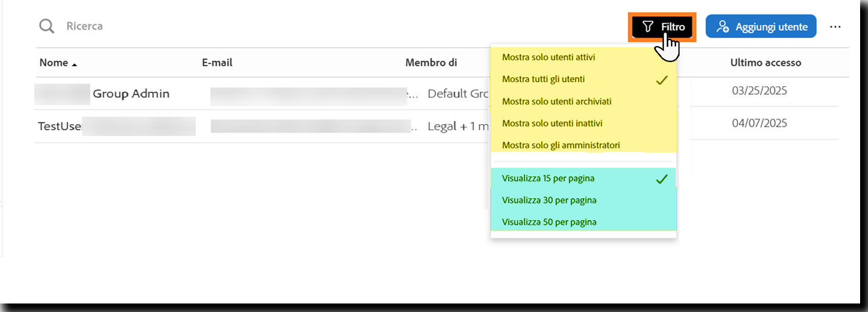Sort by E-mail column header
The width and height of the screenshot is (868, 312).
click(x=217, y=63)
